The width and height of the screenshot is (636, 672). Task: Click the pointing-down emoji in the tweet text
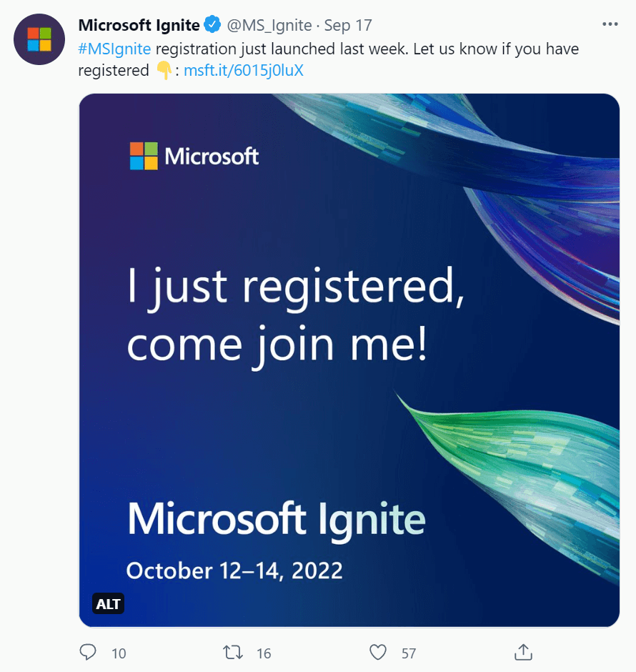click(164, 70)
